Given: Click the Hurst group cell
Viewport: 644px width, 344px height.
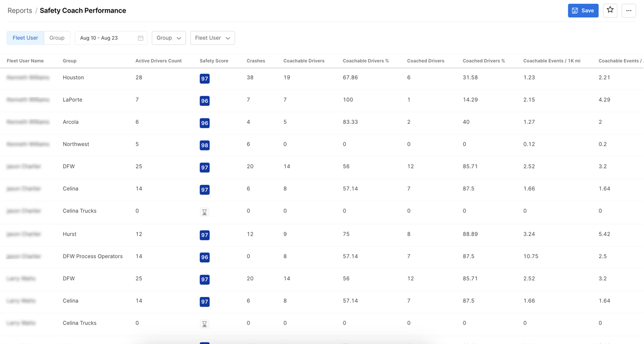Looking at the screenshot, I should (70, 234).
